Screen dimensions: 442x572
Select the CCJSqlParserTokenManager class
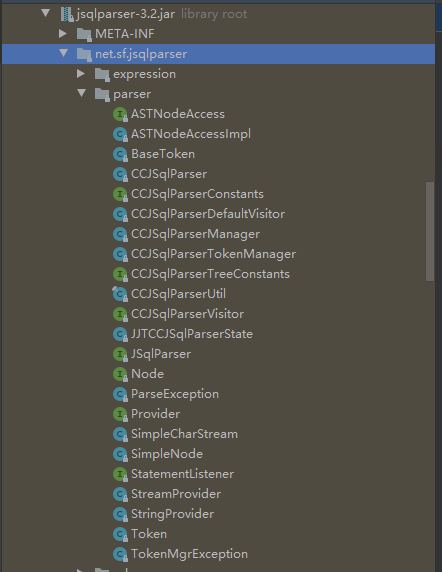(x=213, y=254)
